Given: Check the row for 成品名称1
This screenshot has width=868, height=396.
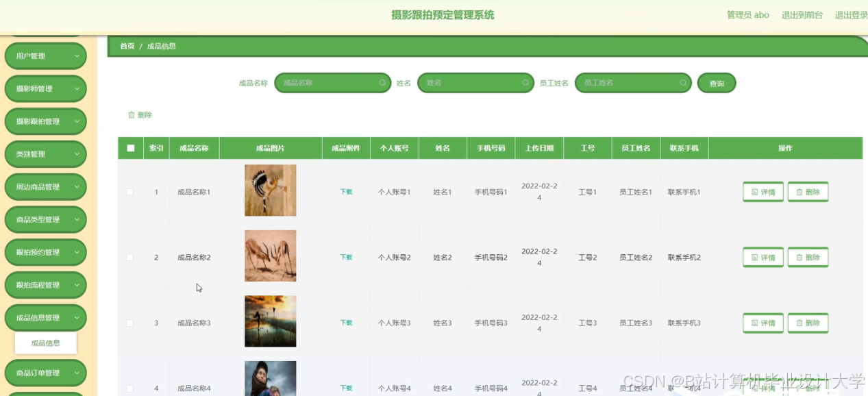Looking at the screenshot, I should tap(130, 192).
